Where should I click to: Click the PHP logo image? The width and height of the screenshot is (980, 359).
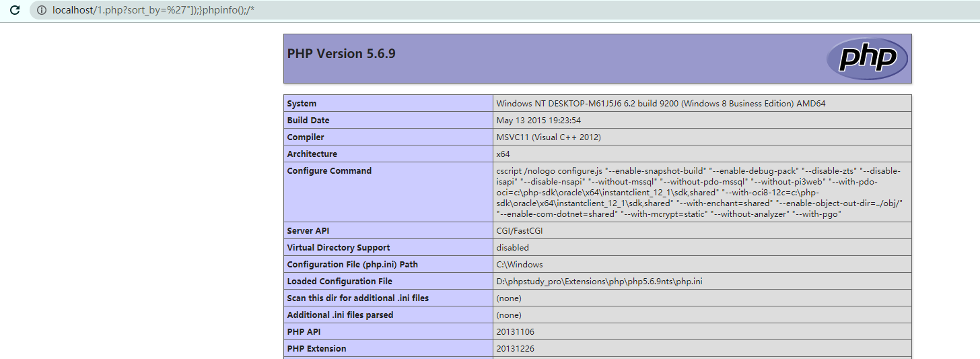867,59
